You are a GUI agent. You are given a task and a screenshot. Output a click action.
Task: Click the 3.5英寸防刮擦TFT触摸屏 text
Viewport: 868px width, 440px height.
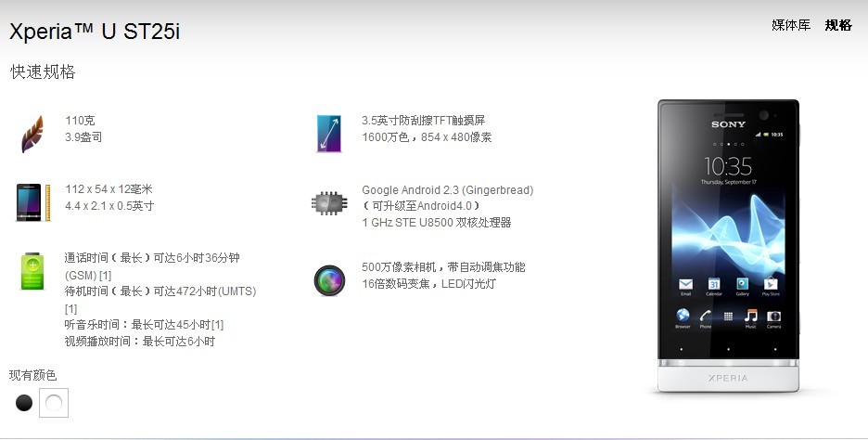(424, 121)
